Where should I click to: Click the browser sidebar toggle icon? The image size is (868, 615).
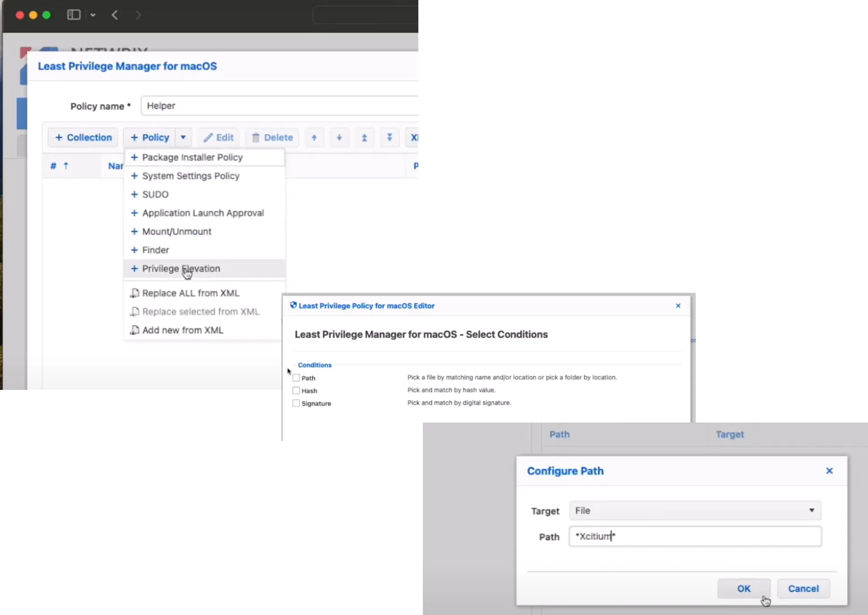click(x=73, y=15)
